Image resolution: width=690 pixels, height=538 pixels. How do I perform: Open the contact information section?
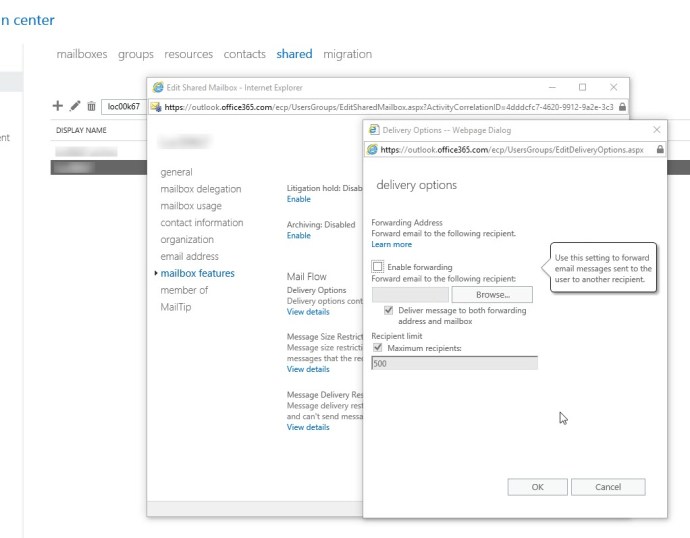[x=202, y=223]
